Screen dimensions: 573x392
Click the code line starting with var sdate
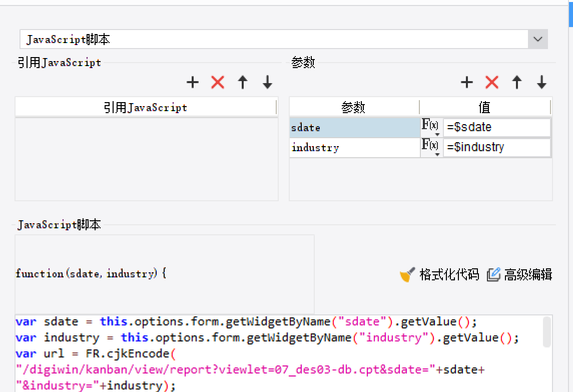[246, 322]
